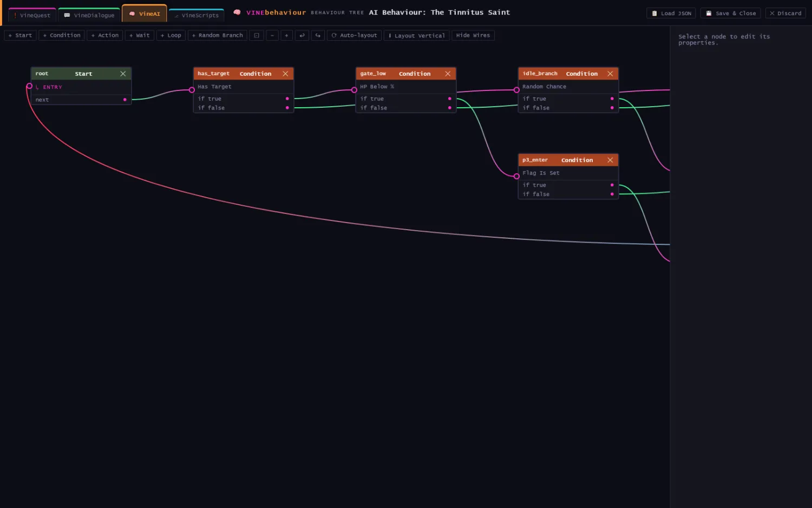This screenshot has height=508, width=812.
Task: Remove the has_target condition node via X
Action: 285,74
